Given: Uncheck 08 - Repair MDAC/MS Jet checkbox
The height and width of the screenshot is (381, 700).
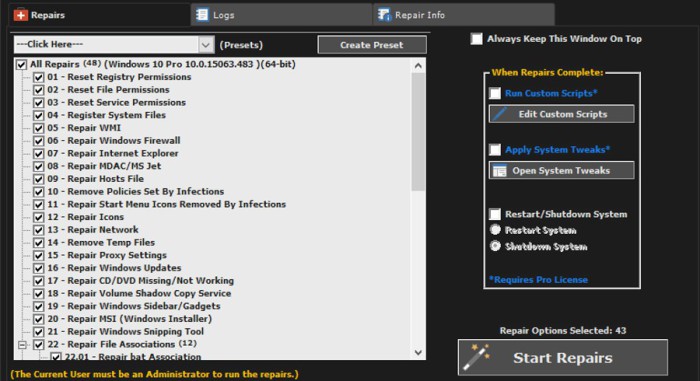Looking at the screenshot, I should (x=39, y=166).
